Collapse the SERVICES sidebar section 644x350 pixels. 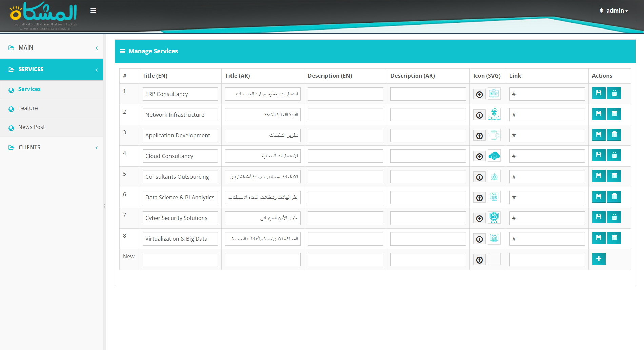click(52, 69)
